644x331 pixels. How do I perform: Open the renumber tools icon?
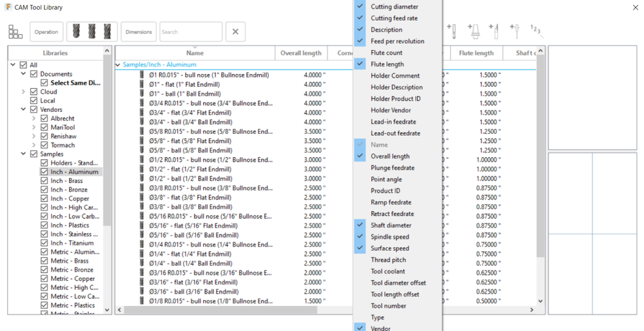pyautogui.click(x=536, y=31)
